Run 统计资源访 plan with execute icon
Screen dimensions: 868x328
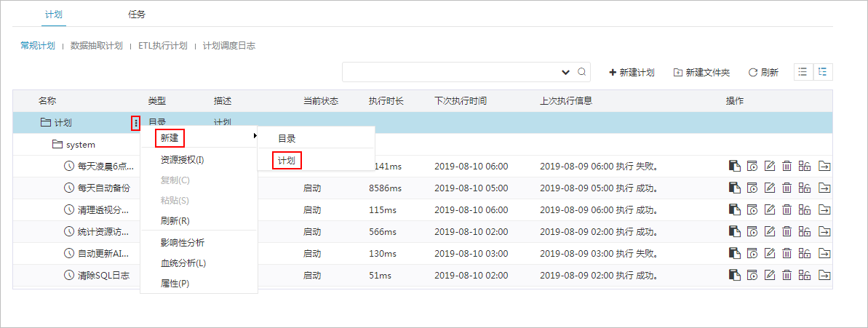[x=752, y=232]
